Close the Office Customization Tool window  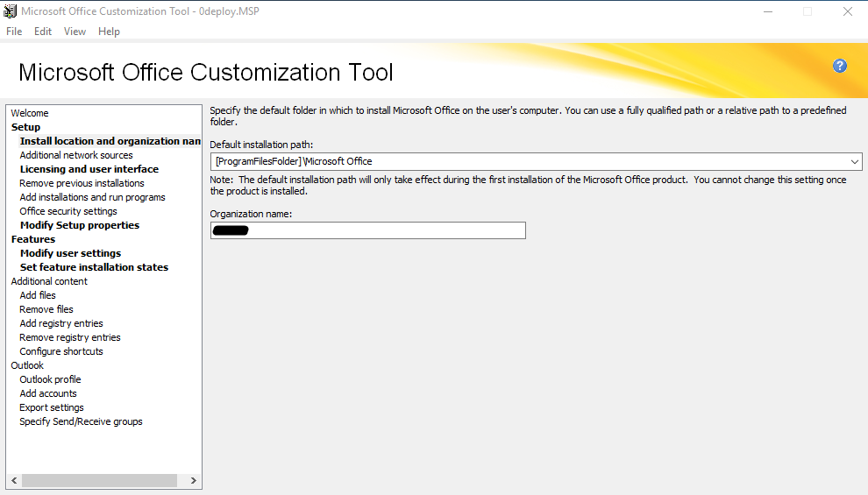click(848, 11)
